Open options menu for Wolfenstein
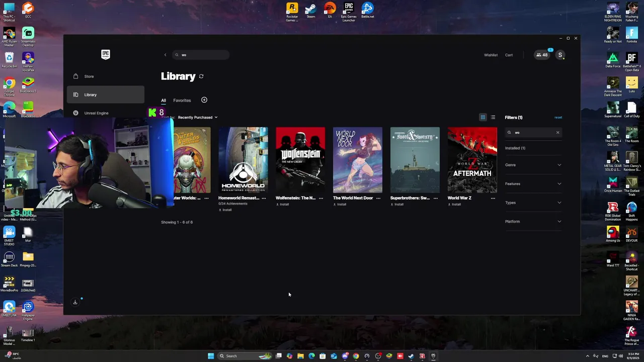This screenshot has width=644, height=362. coord(321,198)
